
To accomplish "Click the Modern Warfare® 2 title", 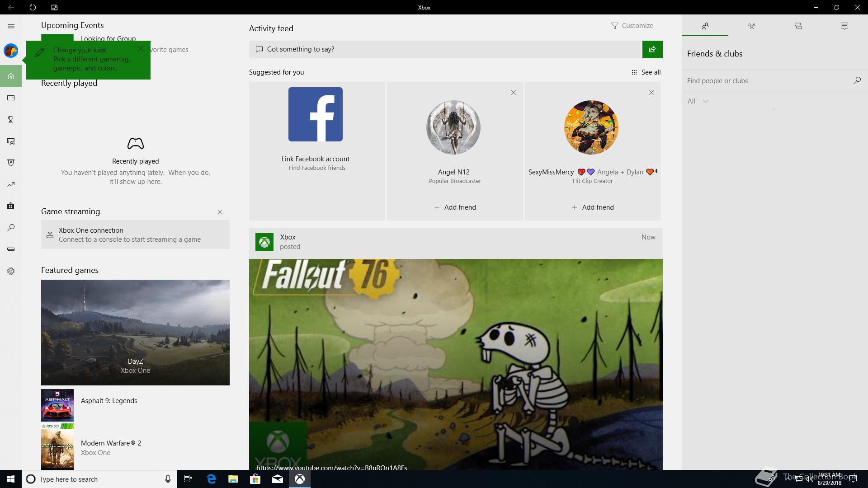I will 111,443.
